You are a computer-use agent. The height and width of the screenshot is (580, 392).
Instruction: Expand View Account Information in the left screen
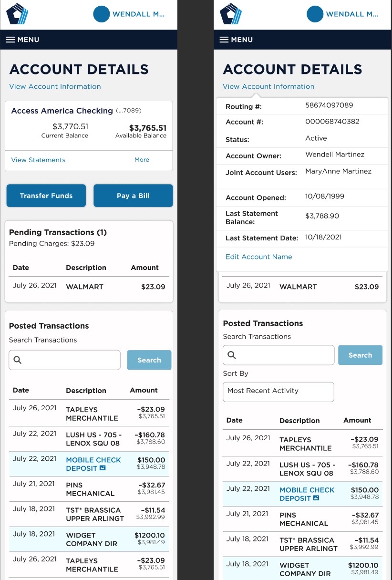point(55,86)
